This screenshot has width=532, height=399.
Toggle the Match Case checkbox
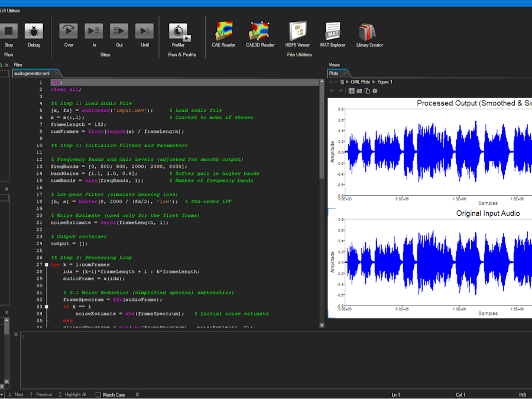98,395
